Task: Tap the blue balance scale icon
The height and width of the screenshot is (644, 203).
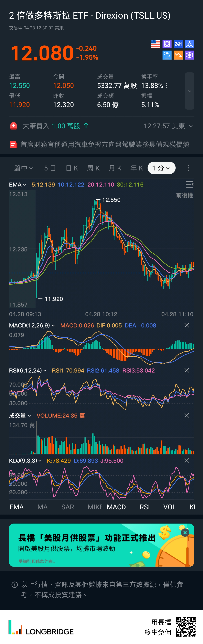Action: [x=167, y=55]
